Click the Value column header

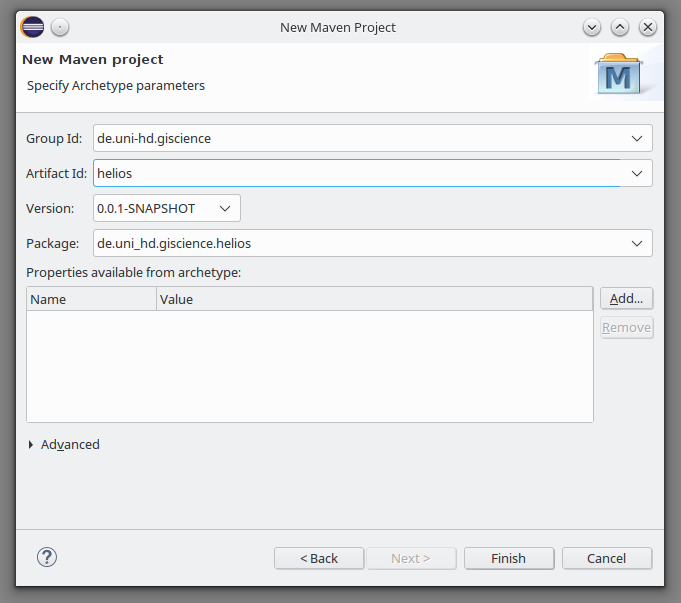(374, 299)
